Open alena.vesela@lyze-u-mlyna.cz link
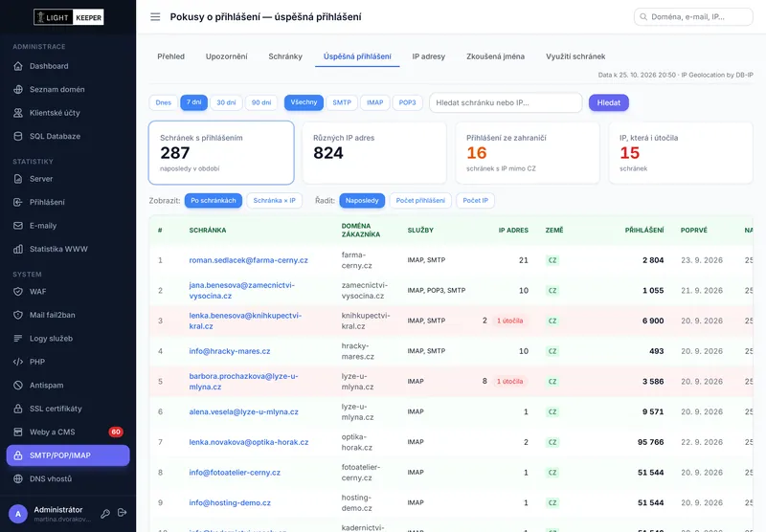The width and height of the screenshot is (766, 532). click(244, 412)
